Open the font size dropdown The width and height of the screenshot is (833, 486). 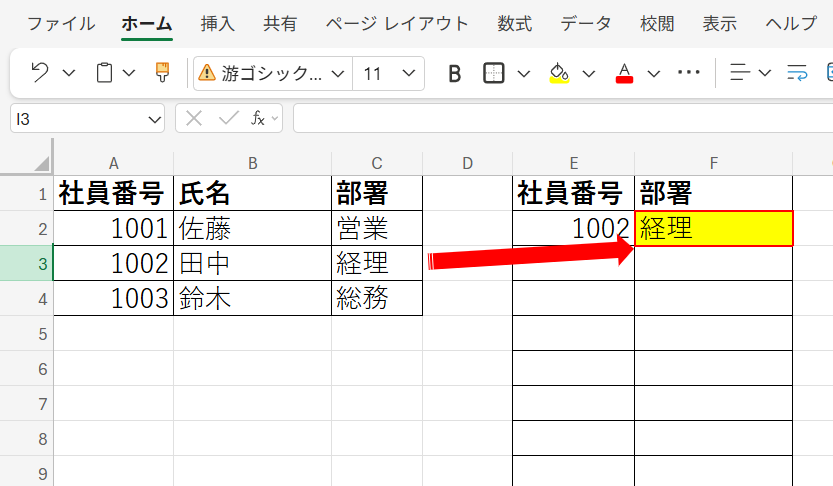point(408,73)
